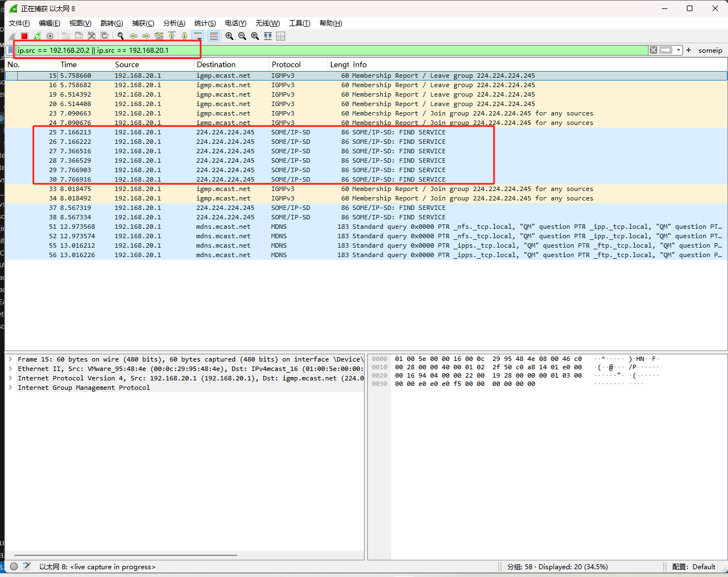Reload this capture file icon
The height and width of the screenshot is (577, 728).
click(104, 36)
